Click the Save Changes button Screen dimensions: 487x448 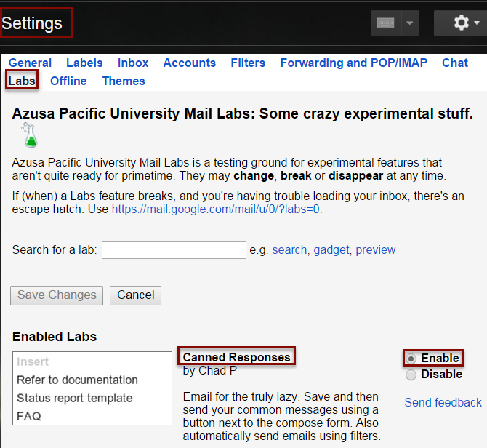[57, 295]
